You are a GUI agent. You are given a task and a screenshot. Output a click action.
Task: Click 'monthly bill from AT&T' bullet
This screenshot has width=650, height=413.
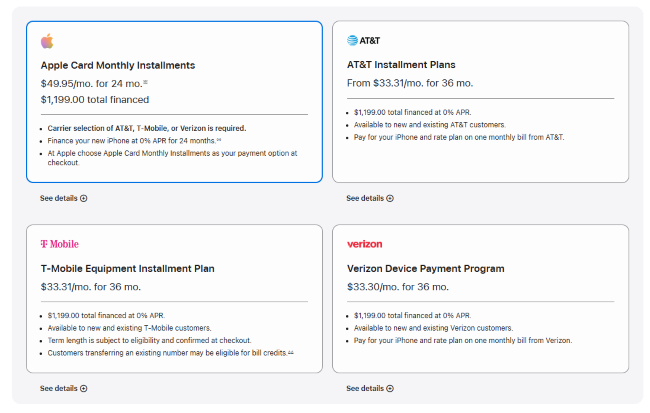coord(459,137)
